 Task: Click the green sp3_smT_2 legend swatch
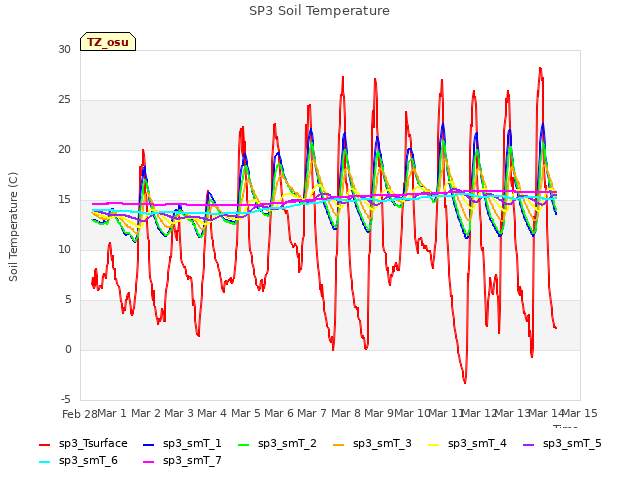[x=243, y=444]
